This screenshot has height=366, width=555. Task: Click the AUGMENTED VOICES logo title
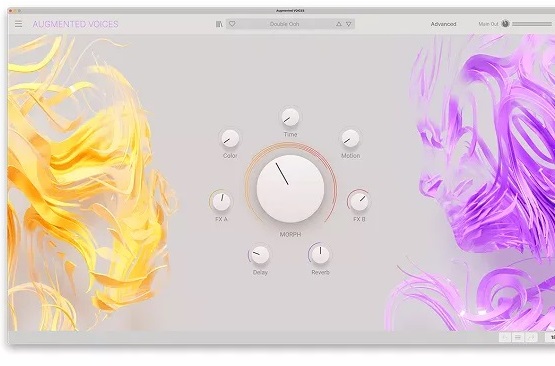(x=75, y=24)
